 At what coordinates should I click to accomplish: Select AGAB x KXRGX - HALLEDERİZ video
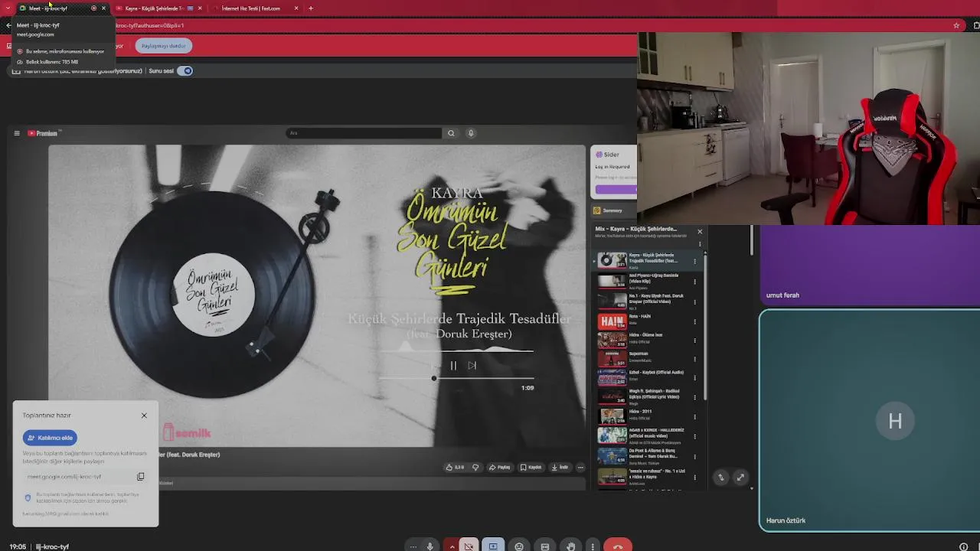[647, 435]
